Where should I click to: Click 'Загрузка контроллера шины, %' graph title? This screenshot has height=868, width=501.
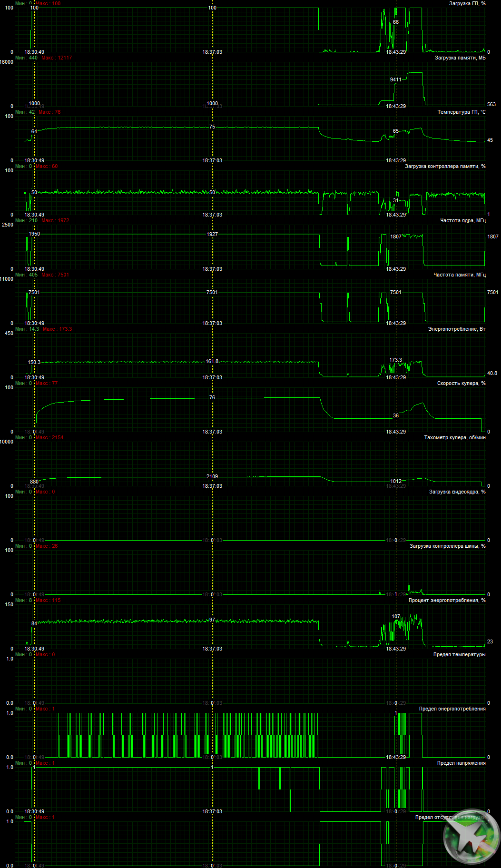pyautogui.click(x=448, y=546)
